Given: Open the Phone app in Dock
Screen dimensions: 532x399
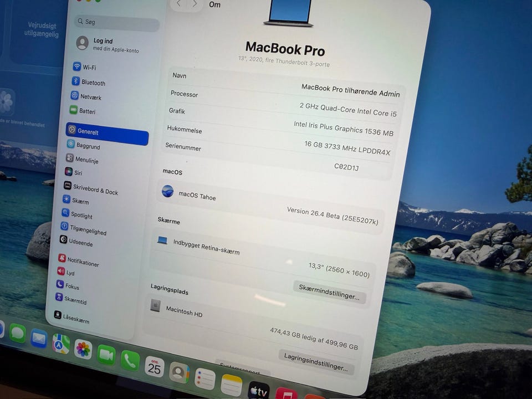Looking at the screenshot, I should [x=130, y=360].
